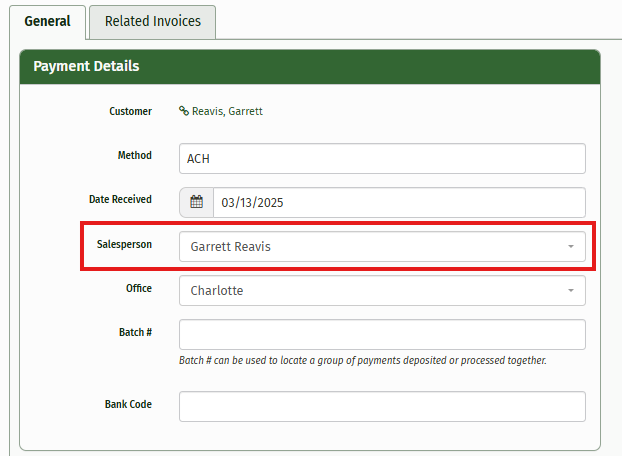Open the Office box showing Charlotte
This screenshot has height=456, width=622.
(x=370, y=290)
